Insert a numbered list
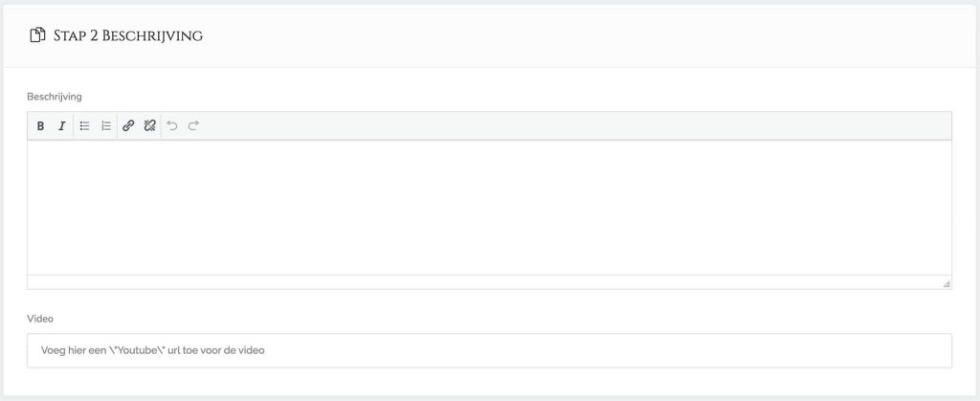This screenshot has width=980, height=401. pos(106,126)
